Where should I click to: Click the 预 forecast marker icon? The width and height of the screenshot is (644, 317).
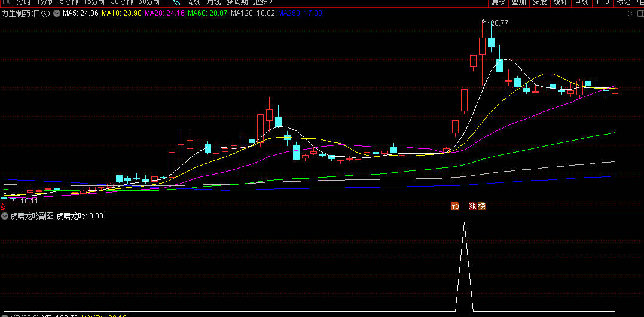tap(456, 206)
